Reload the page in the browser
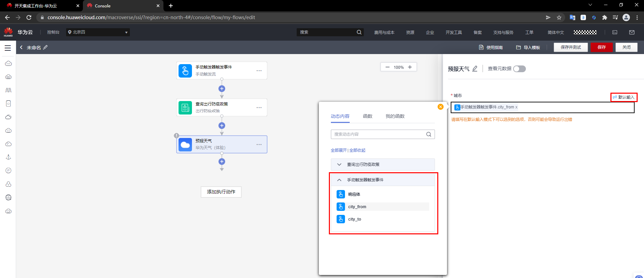 click(x=29, y=17)
